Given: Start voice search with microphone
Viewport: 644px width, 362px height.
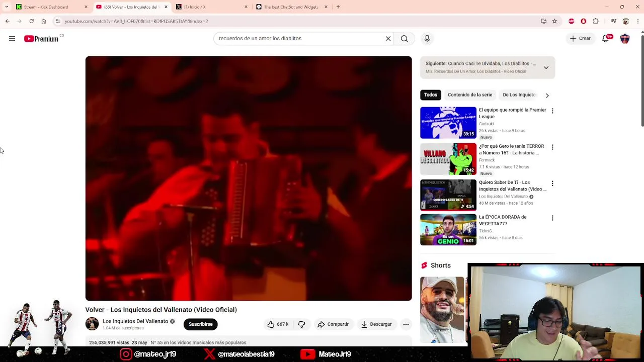Looking at the screenshot, I should tap(427, 39).
